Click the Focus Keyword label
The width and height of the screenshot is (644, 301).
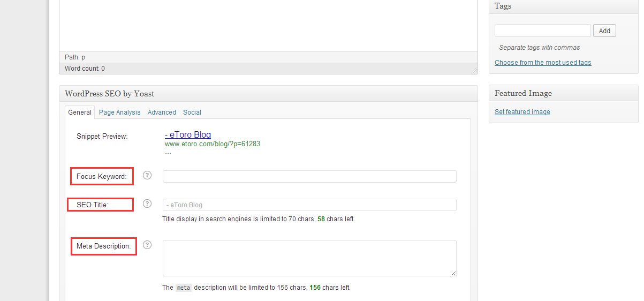coord(102,176)
